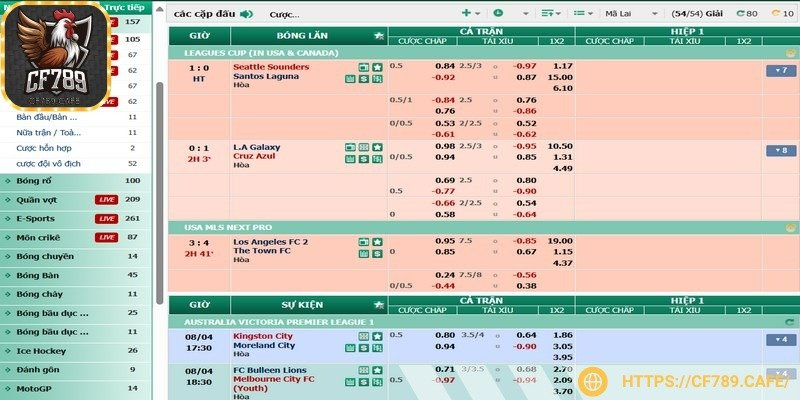This screenshot has width=800, height=400.
Task: Click the pitch view icon beside FC Bulleen Lions
Action: (364, 370)
